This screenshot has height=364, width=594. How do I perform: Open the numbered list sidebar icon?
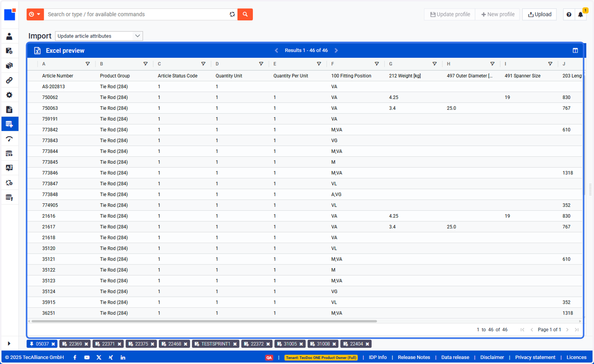click(x=9, y=197)
